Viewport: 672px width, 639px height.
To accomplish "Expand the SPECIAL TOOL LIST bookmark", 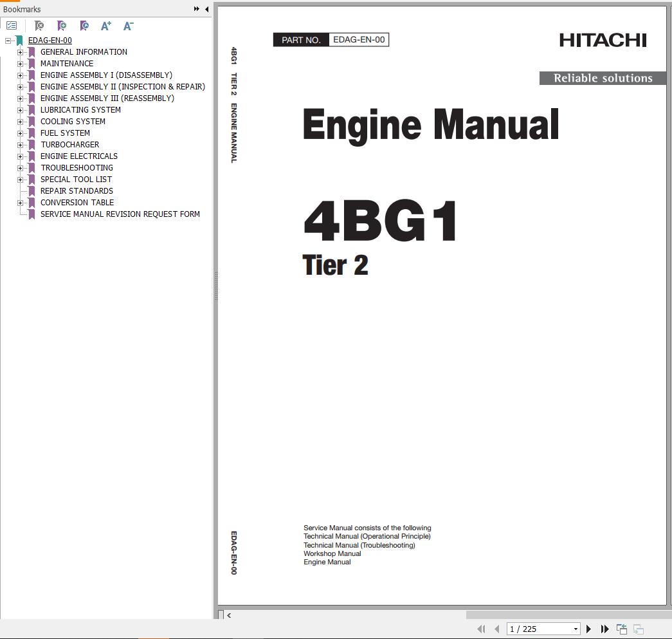I will point(20,180).
